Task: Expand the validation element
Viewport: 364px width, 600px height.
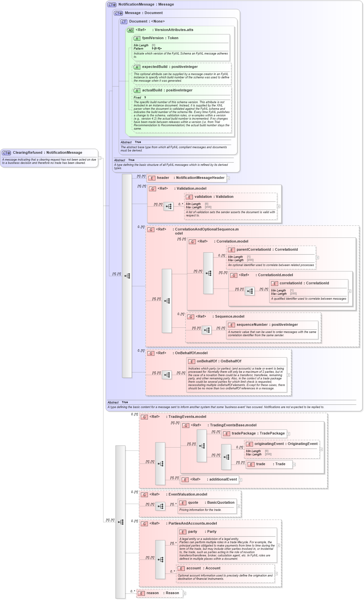Action: pos(278,206)
